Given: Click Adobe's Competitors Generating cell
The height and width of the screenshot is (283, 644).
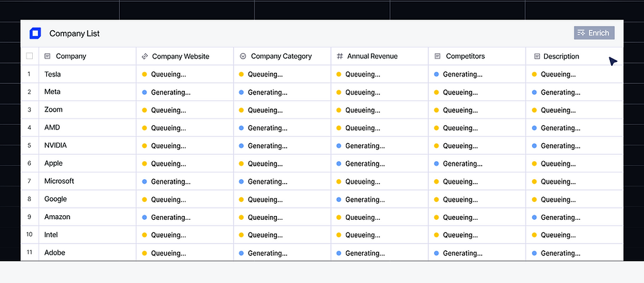Looking at the screenshot, I should 477,252.
